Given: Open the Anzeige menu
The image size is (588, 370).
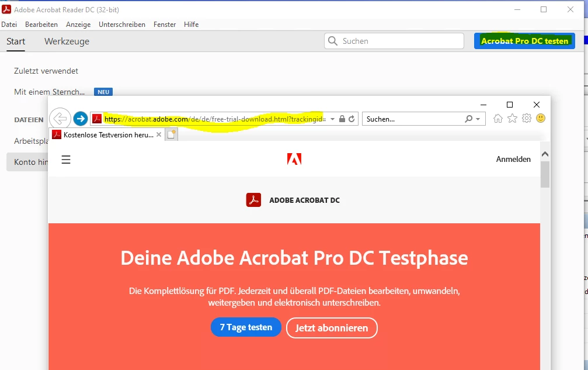Looking at the screenshot, I should tap(78, 25).
